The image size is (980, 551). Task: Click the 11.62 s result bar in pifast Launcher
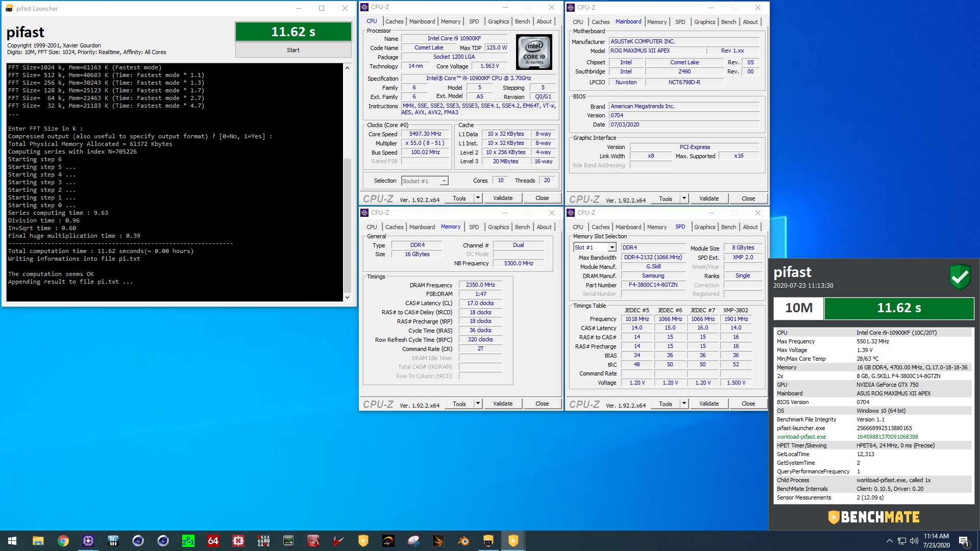293,32
